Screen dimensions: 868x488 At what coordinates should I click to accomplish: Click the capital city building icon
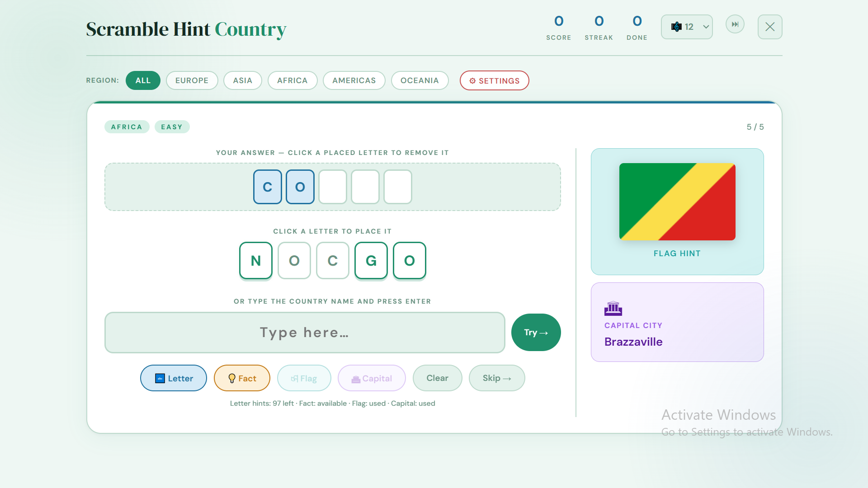pyautogui.click(x=613, y=309)
